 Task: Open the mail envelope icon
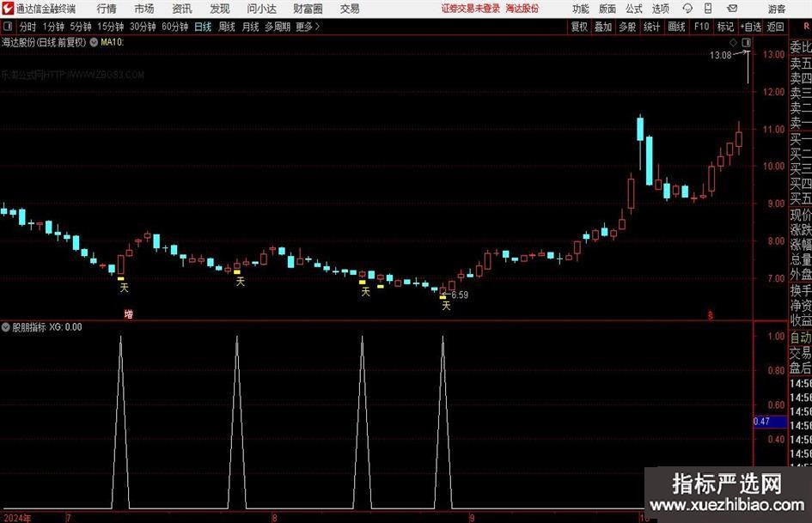click(732, 9)
